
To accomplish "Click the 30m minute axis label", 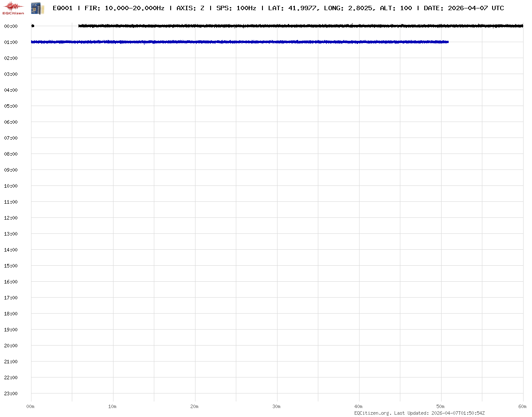I will 277,406.
